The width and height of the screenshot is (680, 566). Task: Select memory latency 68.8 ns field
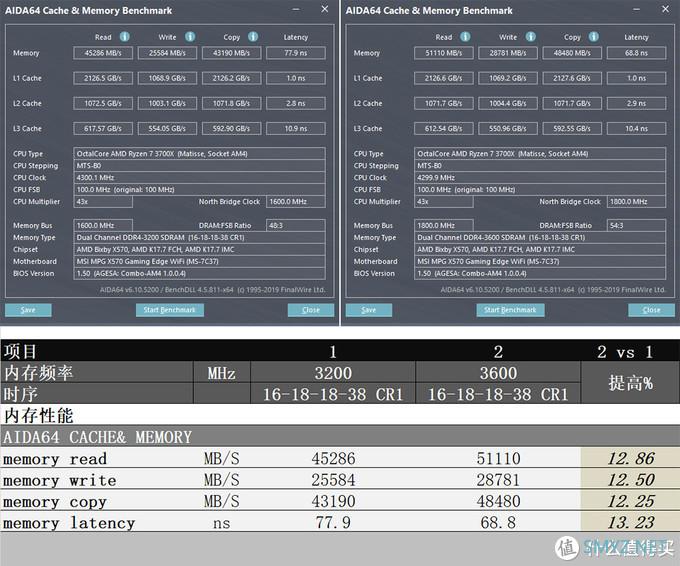[x=636, y=53]
